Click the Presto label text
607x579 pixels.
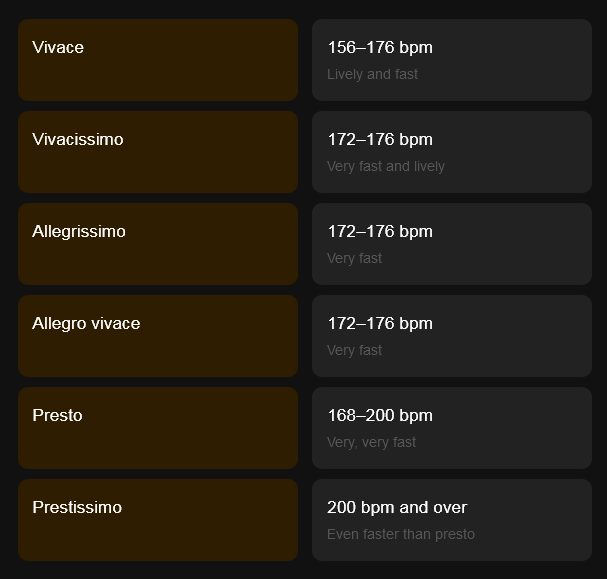[x=57, y=415]
